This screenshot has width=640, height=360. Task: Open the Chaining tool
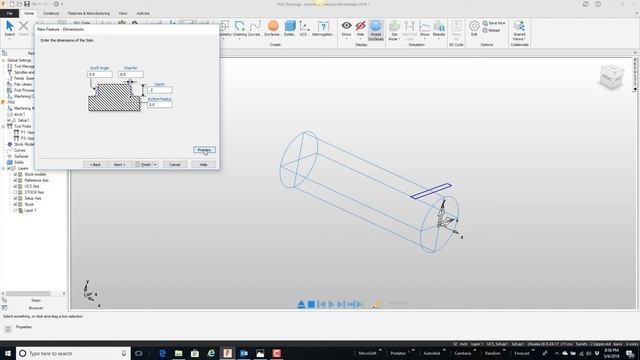[x=240, y=29]
